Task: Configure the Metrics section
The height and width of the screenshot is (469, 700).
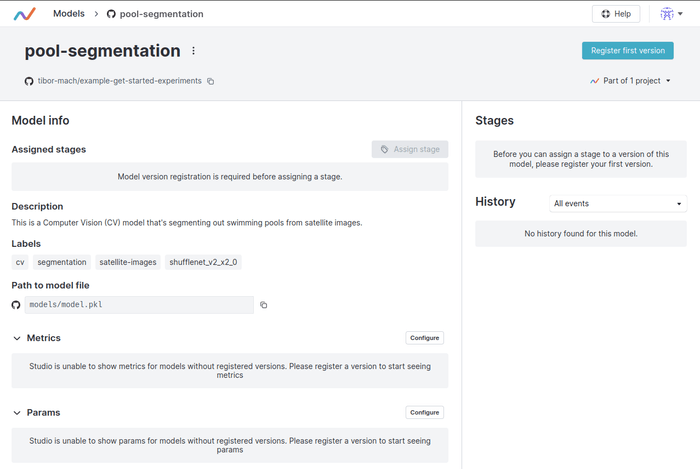Action: (x=424, y=338)
